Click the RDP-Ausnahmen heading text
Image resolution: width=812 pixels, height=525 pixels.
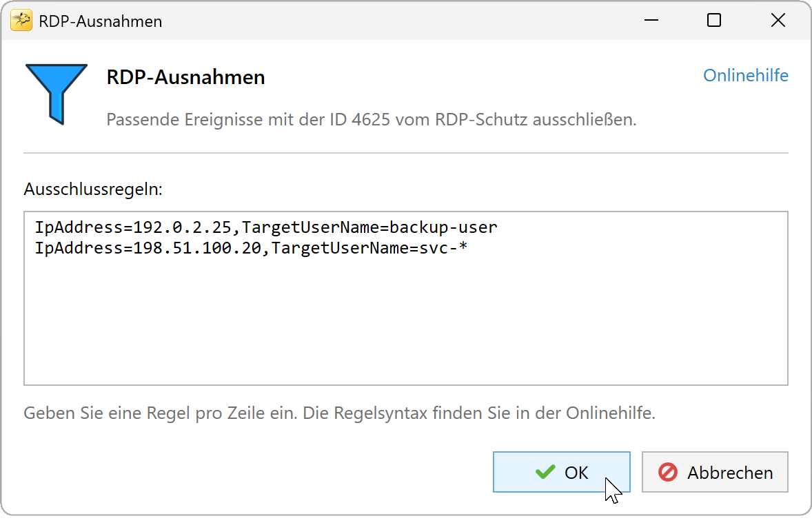[185, 77]
